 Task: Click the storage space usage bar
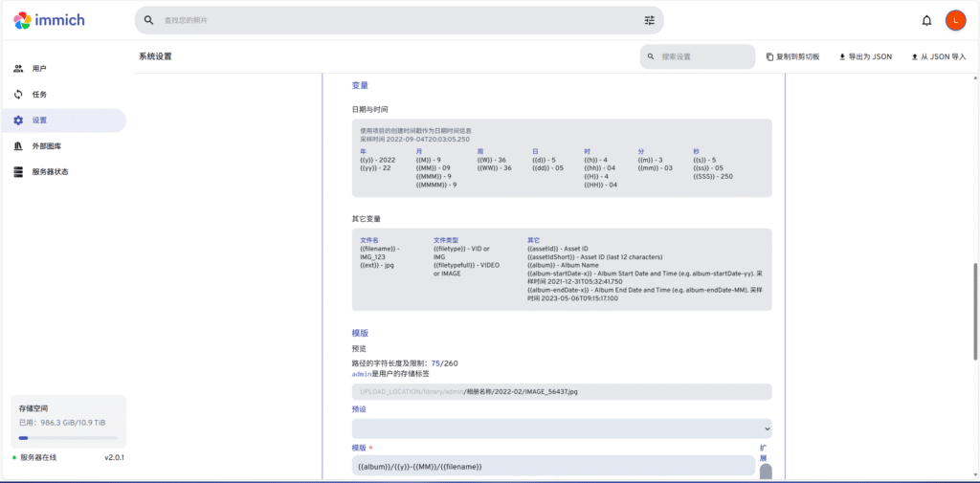click(68, 439)
